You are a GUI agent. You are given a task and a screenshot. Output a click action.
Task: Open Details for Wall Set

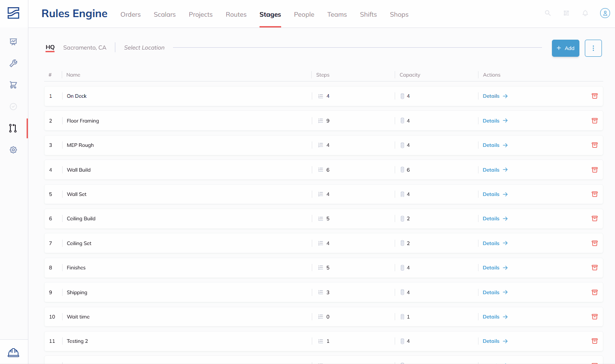click(x=495, y=194)
